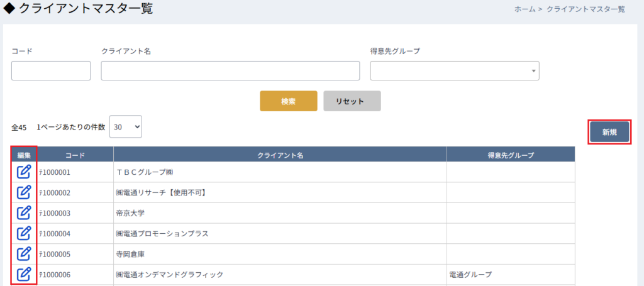Viewport: 644px width, 286px height.
Task: Edit the 帝京大学 client entry
Action: pos(24,212)
